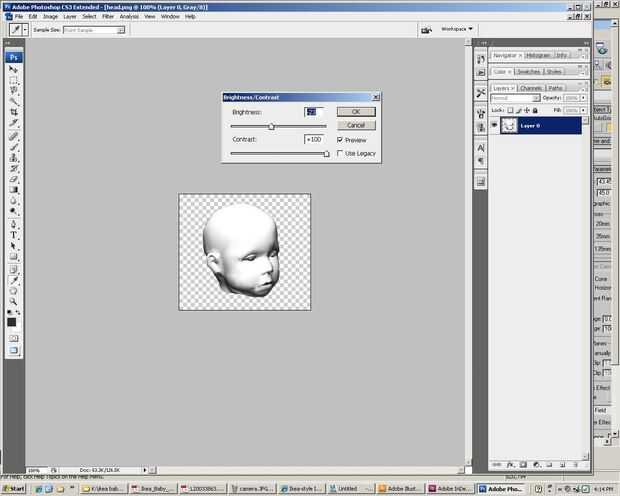Select the Brush tool

13,147
